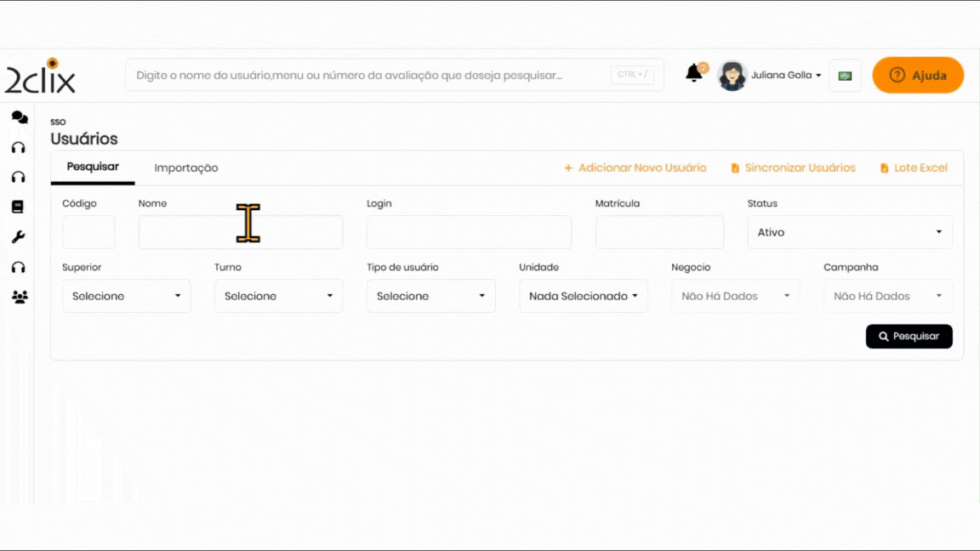
Task: Expand the Status dropdown showing Ativo
Action: (x=849, y=232)
